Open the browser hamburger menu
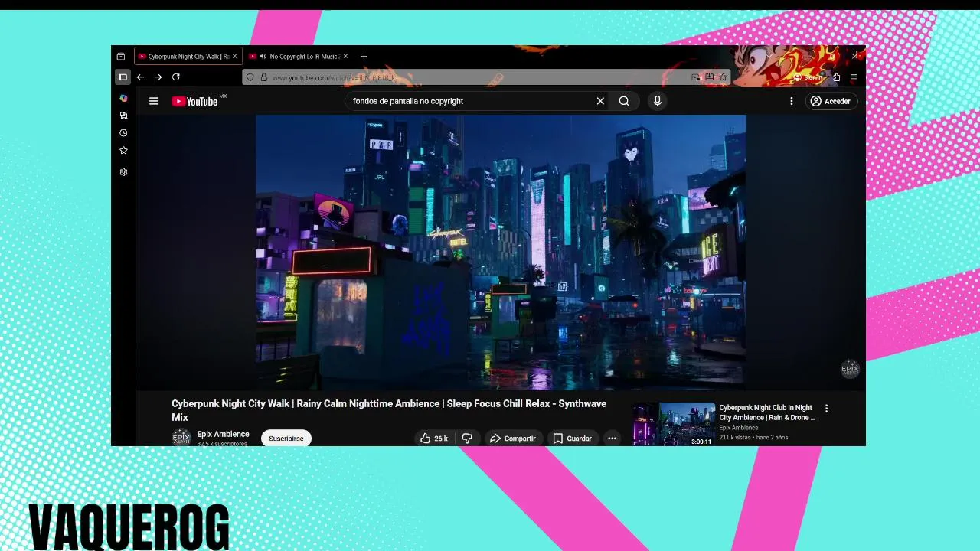The width and height of the screenshot is (980, 551). coord(854,77)
